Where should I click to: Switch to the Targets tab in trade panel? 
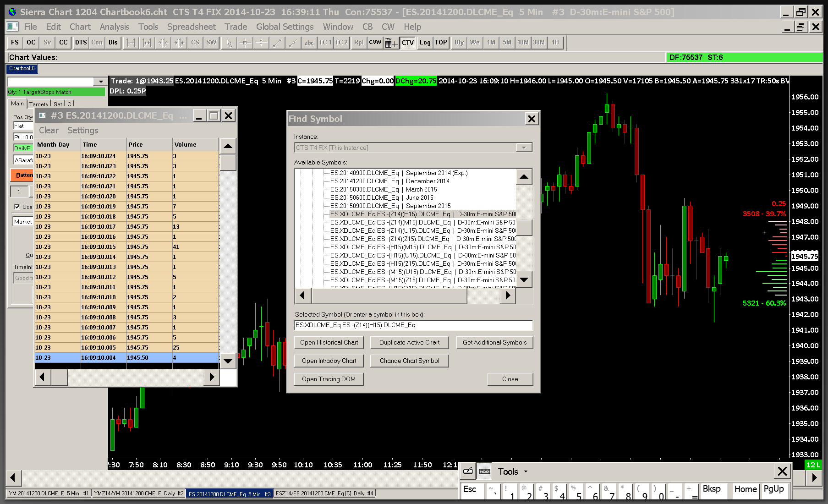coord(39,104)
